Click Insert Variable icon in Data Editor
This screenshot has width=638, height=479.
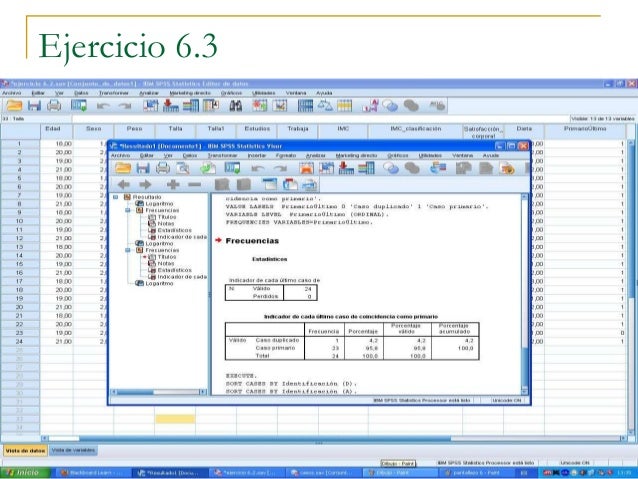pos(280,106)
